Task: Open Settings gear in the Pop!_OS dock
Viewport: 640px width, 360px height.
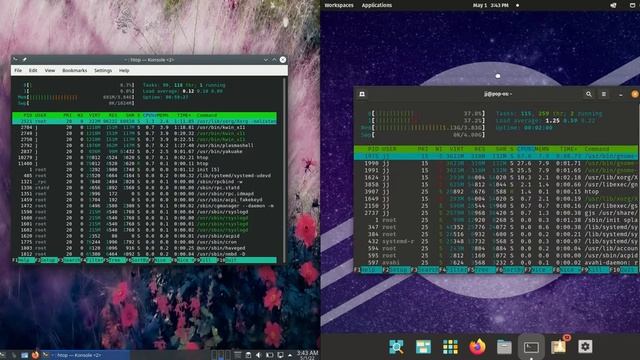Action: click(x=585, y=347)
